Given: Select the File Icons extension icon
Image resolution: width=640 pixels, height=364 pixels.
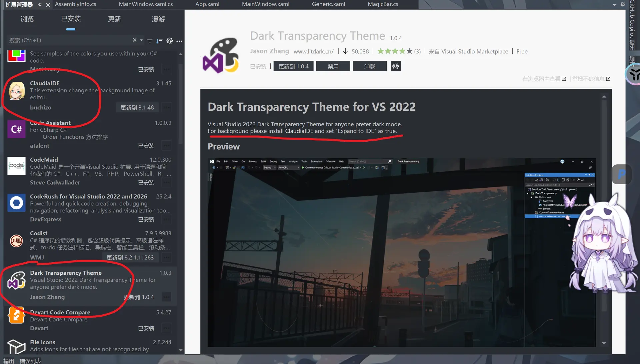Looking at the screenshot, I should pos(16,347).
